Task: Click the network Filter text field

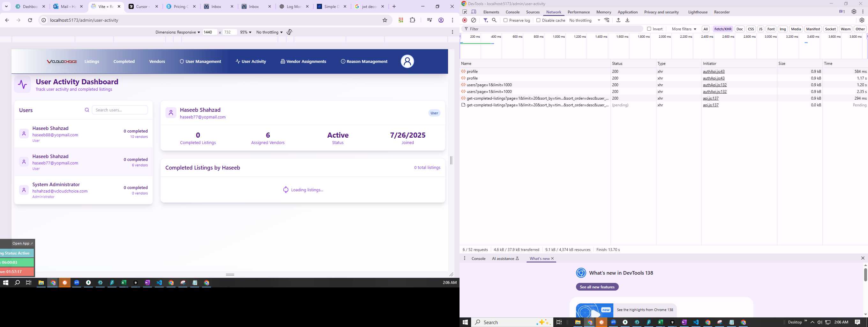Action: tap(553, 29)
